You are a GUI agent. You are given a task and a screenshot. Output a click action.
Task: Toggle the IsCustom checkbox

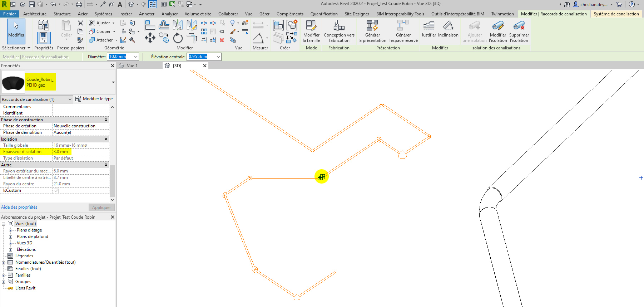coord(56,191)
